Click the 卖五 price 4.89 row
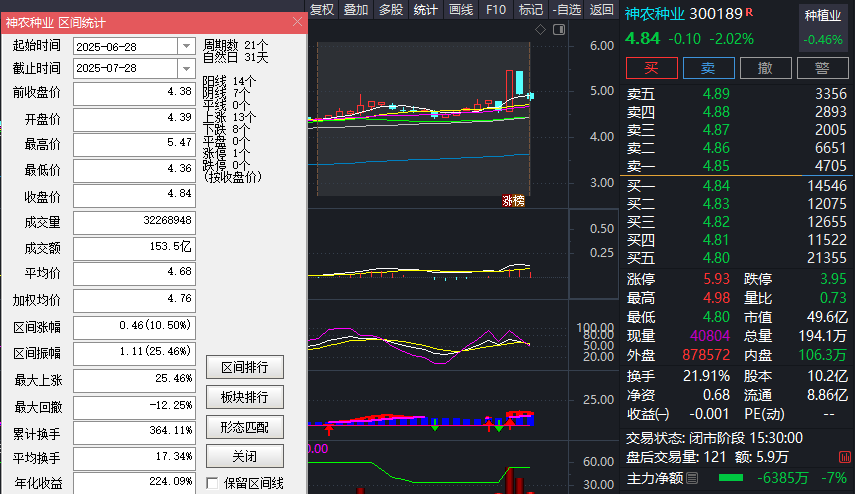This screenshot has height=494, width=855. [737, 94]
